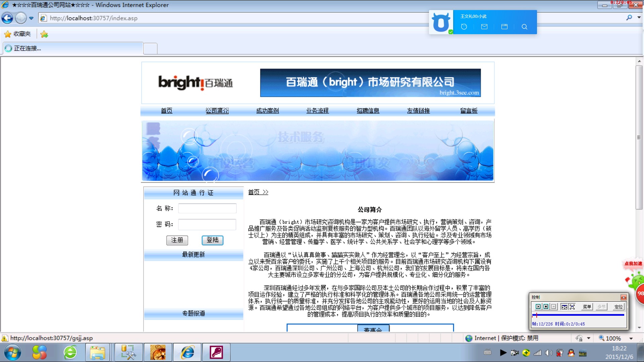Click the fullscreen icon in 控制 panel
The height and width of the screenshot is (362, 644).
coord(572,307)
